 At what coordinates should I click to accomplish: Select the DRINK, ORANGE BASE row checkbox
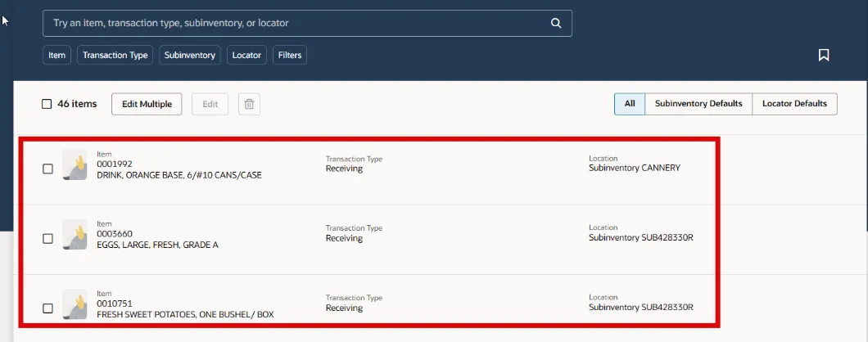pyautogui.click(x=47, y=169)
